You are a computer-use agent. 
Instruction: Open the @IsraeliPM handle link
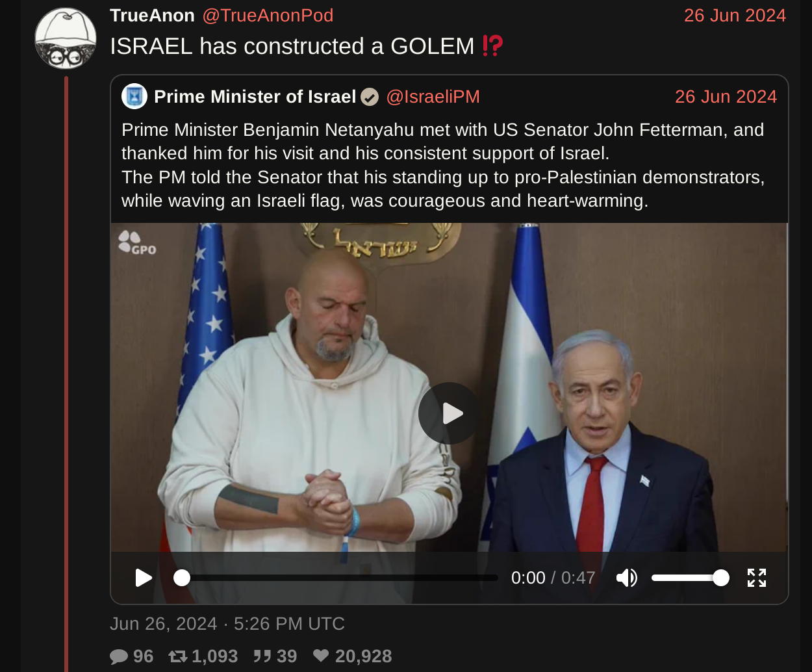coord(433,97)
